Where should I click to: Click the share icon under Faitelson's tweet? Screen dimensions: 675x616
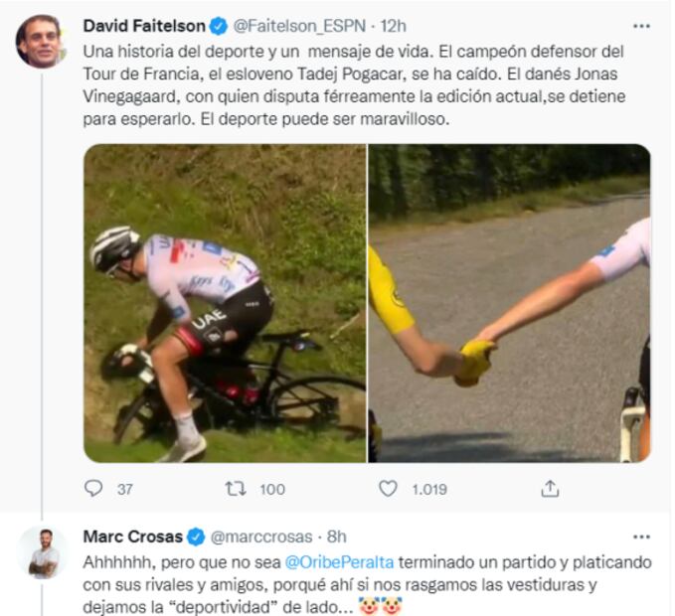click(x=550, y=488)
